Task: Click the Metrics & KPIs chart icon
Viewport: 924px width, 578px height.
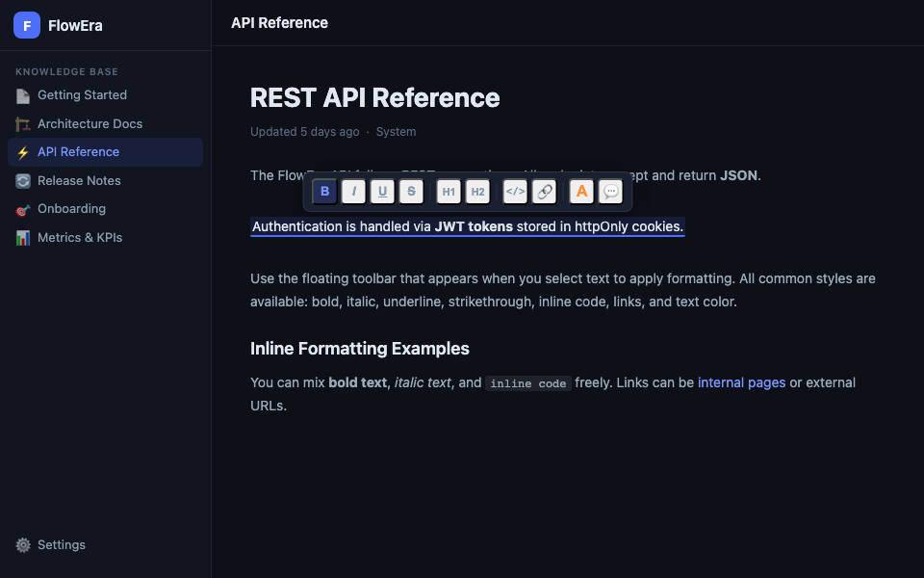Action: 23,238
